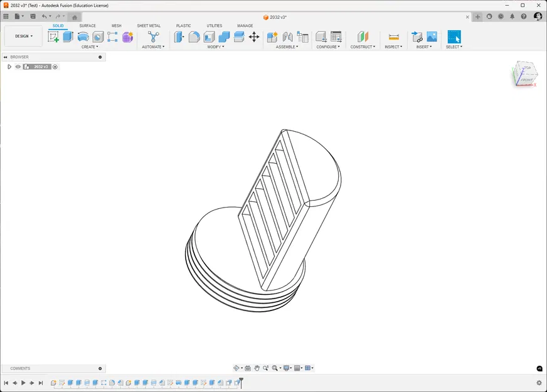Select Insert Derive link icon
Screen dimensions: 547x392
[417, 36]
